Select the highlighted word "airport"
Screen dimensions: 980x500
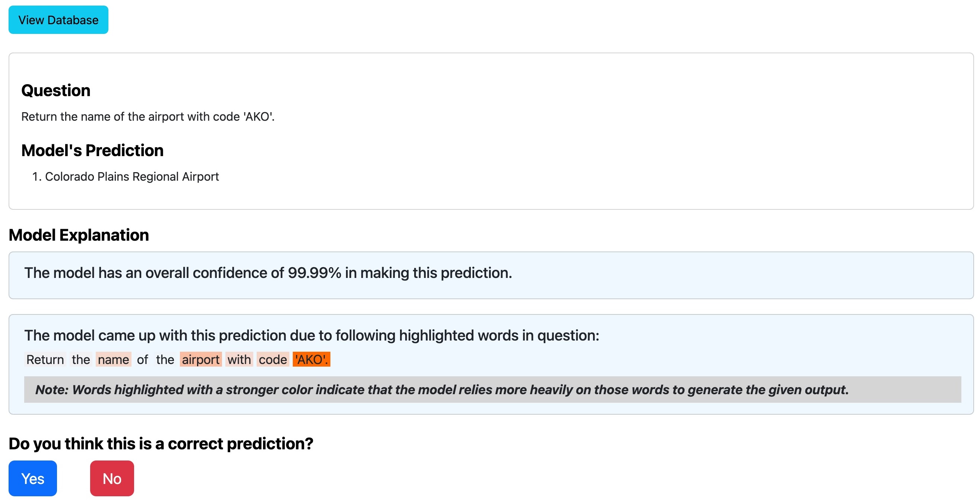click(200, 359)
